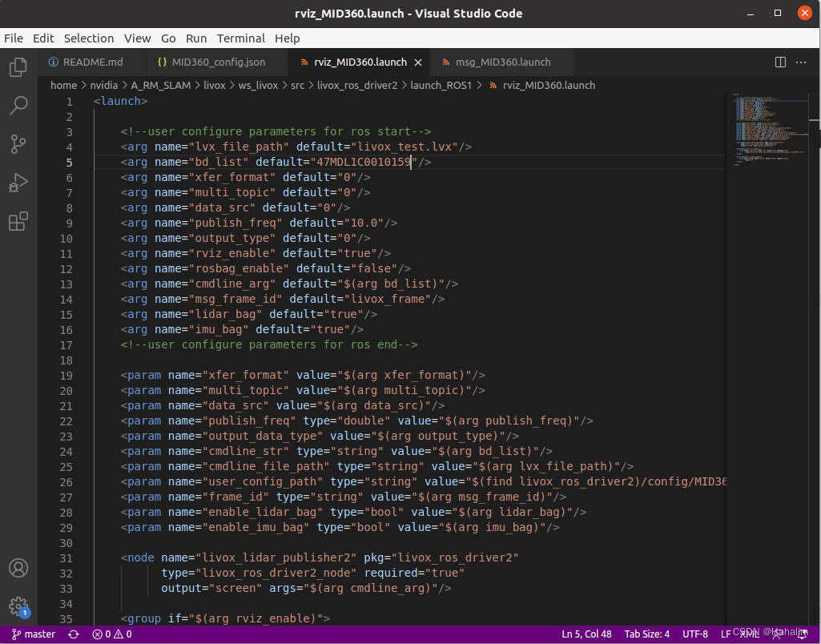Click rosbag_enable default "false" value

click(x=374, y=268)
